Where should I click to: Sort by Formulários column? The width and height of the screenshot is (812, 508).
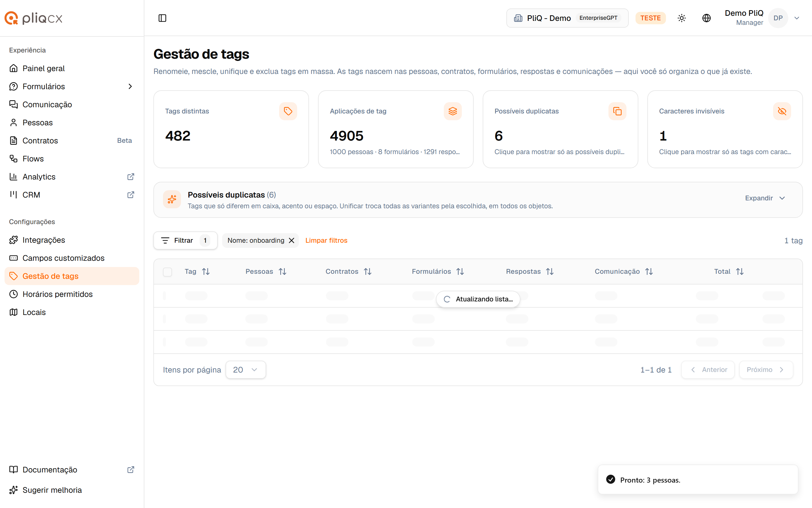pyautogui.click(x=438, y=271)
